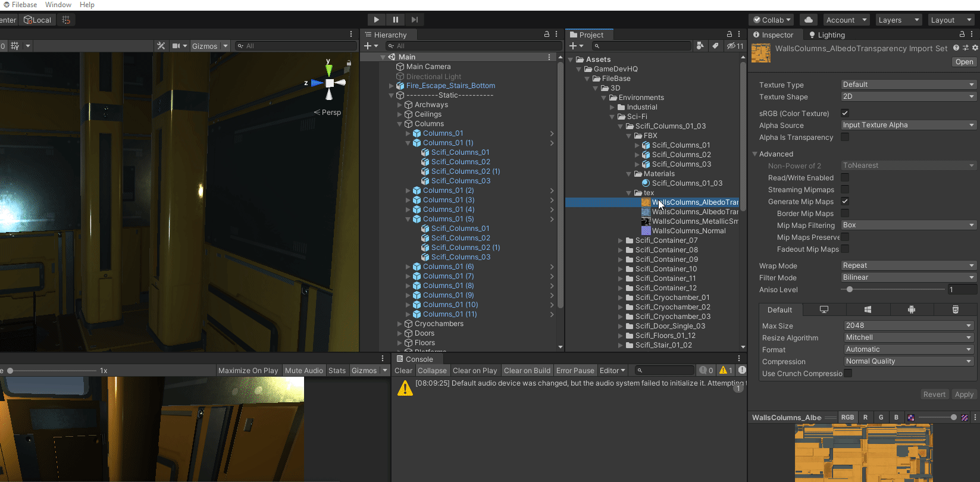980x482 pixels.
Task: Click the grid snapping icon beside Local
Action: pos(66,20)
